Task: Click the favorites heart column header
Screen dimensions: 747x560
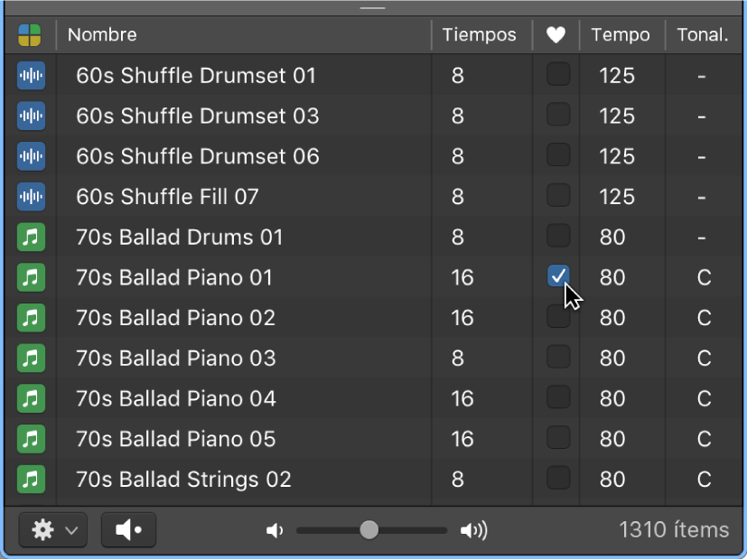Action: pos(556,35)
